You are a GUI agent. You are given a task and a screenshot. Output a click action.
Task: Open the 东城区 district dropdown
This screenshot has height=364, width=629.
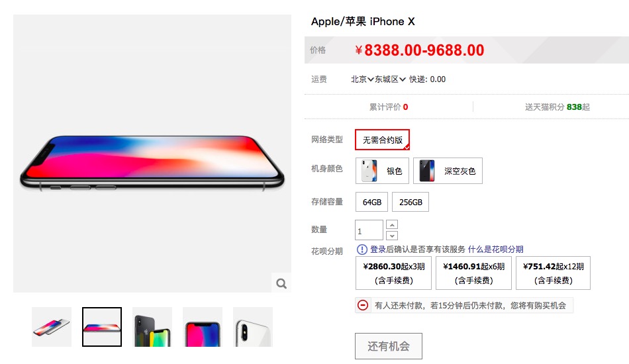click(x=391, y=79)
